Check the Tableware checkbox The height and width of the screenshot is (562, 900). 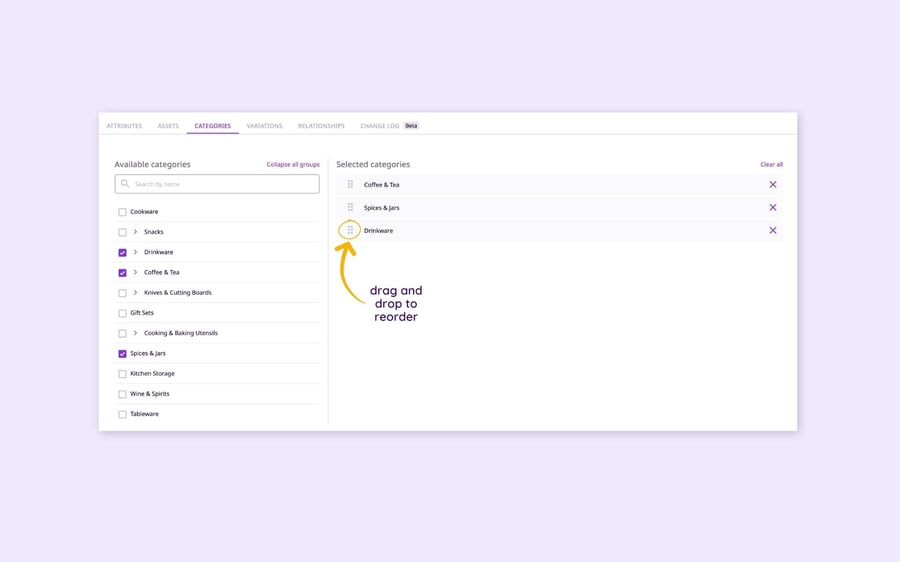click(122, 414)
